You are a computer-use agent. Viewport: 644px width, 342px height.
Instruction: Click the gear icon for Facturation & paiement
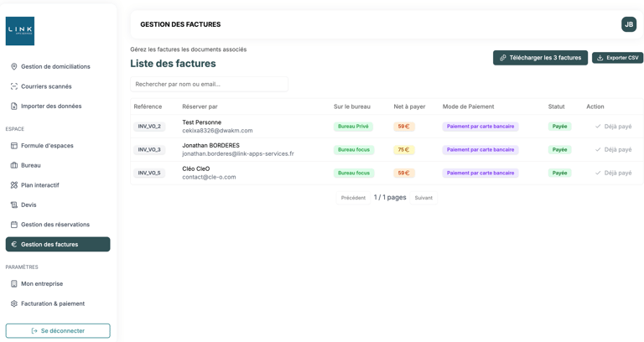point(14,303)
